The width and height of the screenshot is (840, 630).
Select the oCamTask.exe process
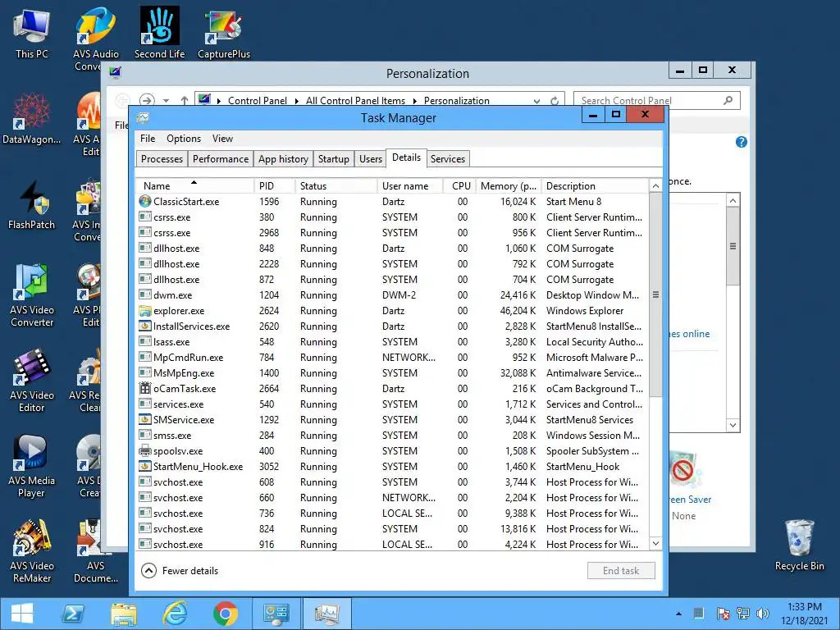391,388
